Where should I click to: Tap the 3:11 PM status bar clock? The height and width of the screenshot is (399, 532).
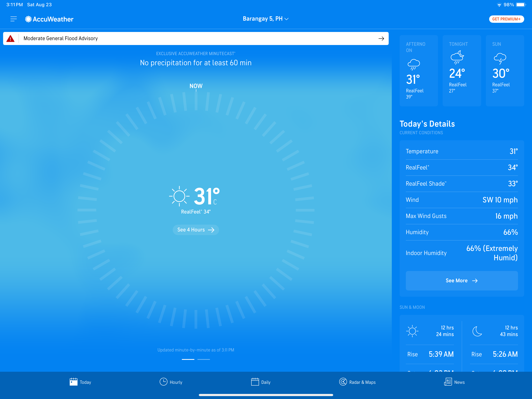point(14,5)
